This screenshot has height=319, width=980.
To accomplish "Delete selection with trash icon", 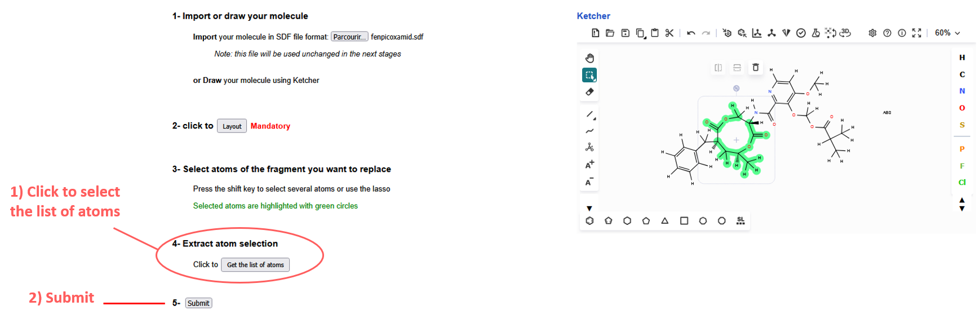I will (x=755, y=68).
